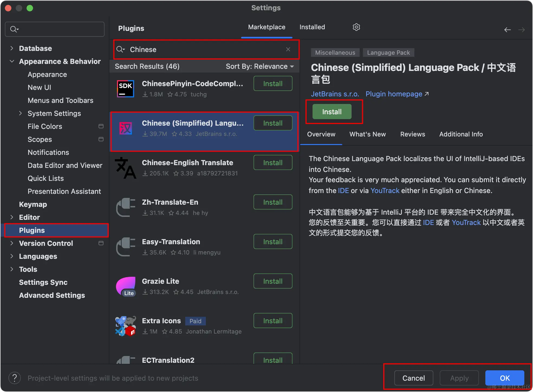Open the help question mark button
The height and width of the screenshot is (392, 533).
point(15,378)
